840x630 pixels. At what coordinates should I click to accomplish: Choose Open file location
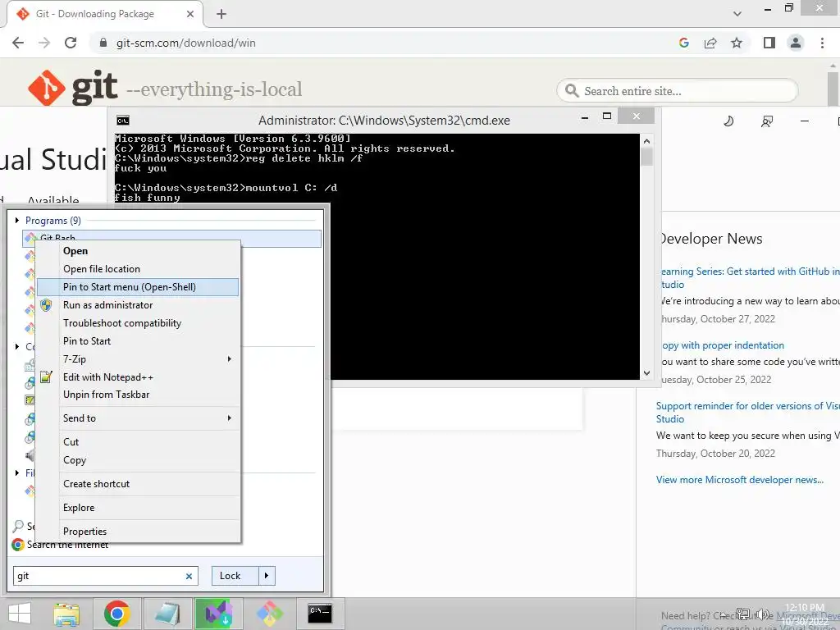click(101, 269)
